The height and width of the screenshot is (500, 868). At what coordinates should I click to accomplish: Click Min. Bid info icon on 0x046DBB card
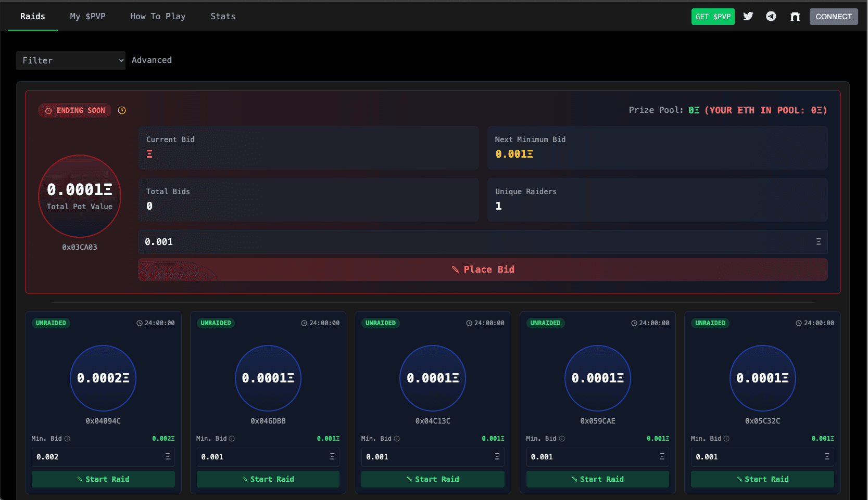232,439
